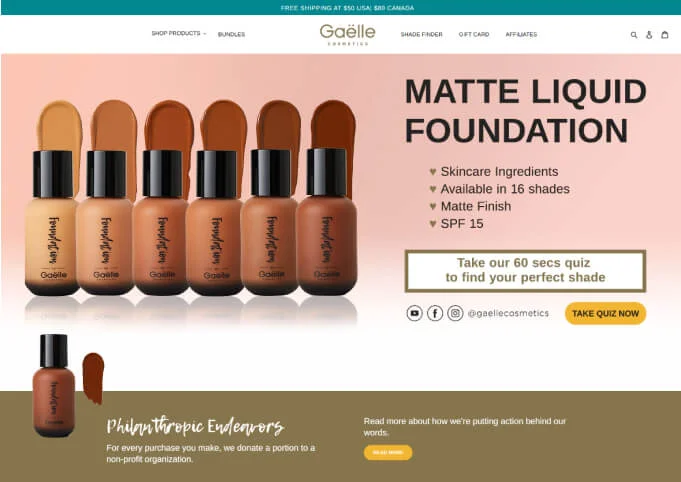681x482 pixels.
Task: Click the lightest shade foundation bottle
Action: click(x=53, y=221)
